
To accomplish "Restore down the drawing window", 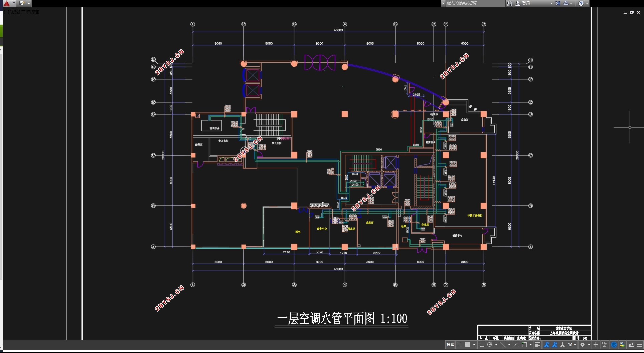I will click(632, 12).
